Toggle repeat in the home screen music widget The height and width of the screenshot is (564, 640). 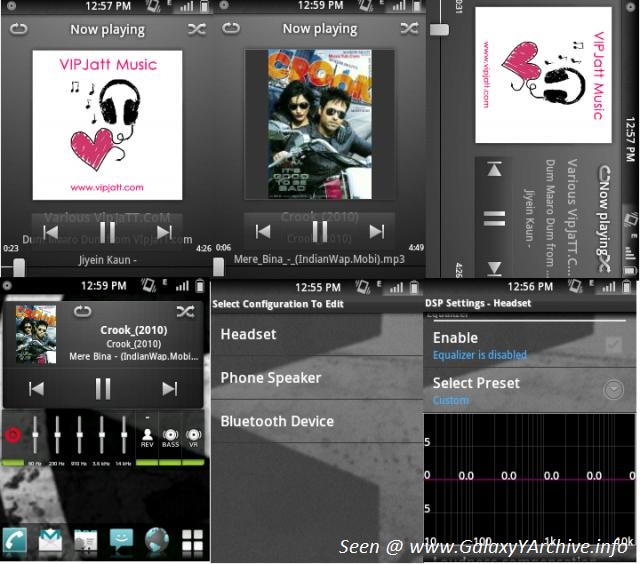82,312
